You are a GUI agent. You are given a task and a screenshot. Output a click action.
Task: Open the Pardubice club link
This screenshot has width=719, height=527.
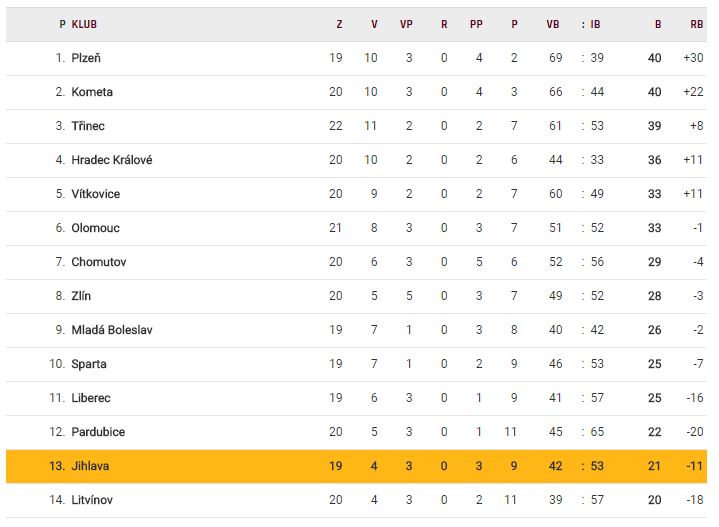click(x=98, y=432)
